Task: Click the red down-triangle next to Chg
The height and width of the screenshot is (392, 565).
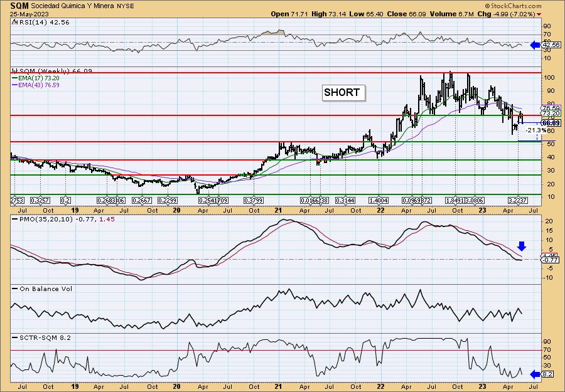Action: click(x=539, y=14)
